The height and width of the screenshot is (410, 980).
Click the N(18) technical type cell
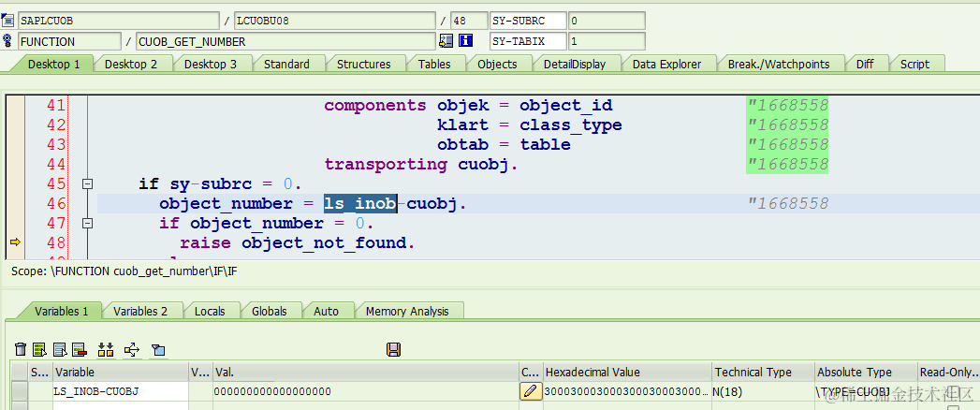pyautogui.click(x=763, y=392)
